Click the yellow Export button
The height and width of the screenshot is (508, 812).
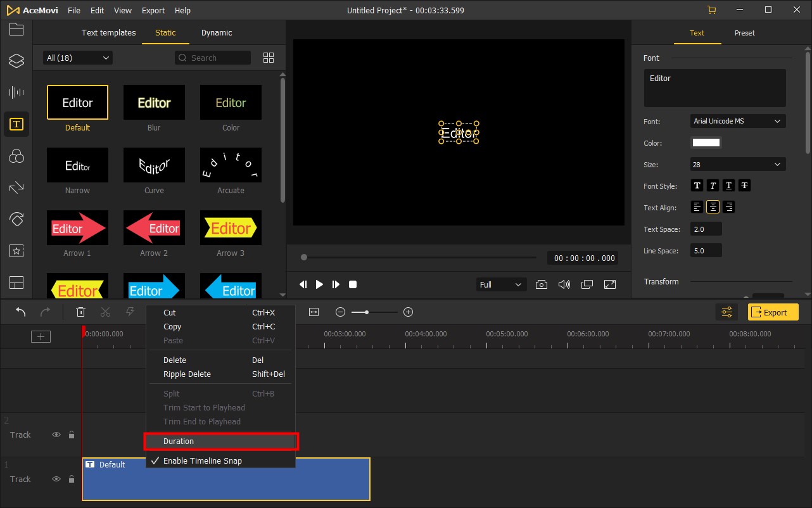pos(773,312)
